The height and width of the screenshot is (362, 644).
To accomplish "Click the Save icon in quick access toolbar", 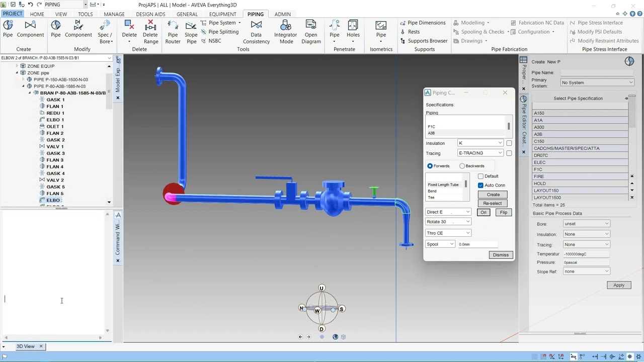I will (x=13, y=5).
